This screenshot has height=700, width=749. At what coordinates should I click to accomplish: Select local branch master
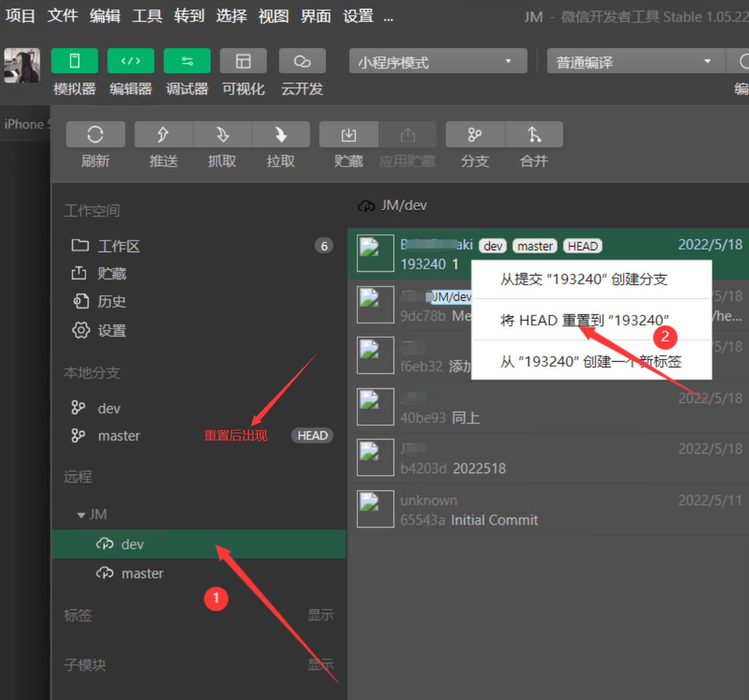tap(198, 435)
